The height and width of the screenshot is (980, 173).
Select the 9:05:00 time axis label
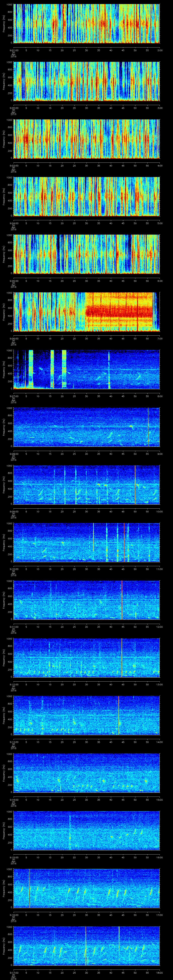(14, 281)
